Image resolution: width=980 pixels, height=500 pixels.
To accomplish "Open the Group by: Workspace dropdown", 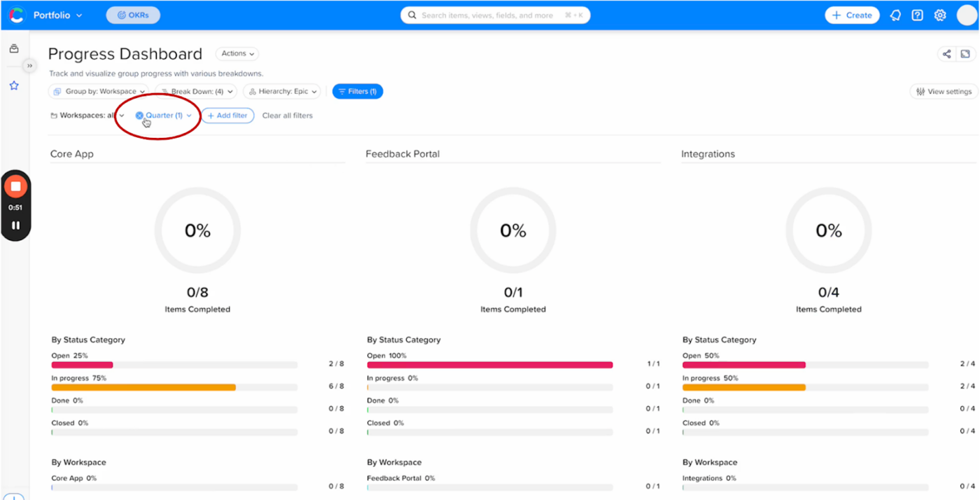I will point(98,92).
